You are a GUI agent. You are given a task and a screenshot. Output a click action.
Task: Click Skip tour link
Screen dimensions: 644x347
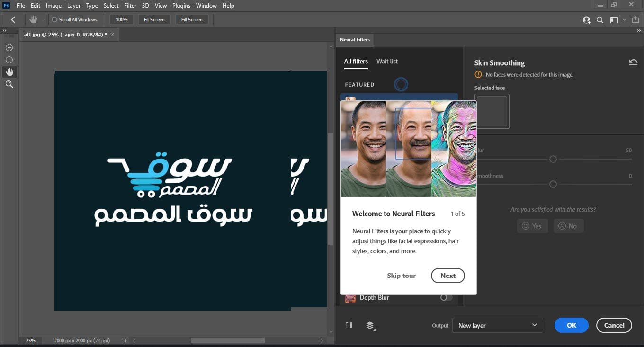[x=401, y=276]
